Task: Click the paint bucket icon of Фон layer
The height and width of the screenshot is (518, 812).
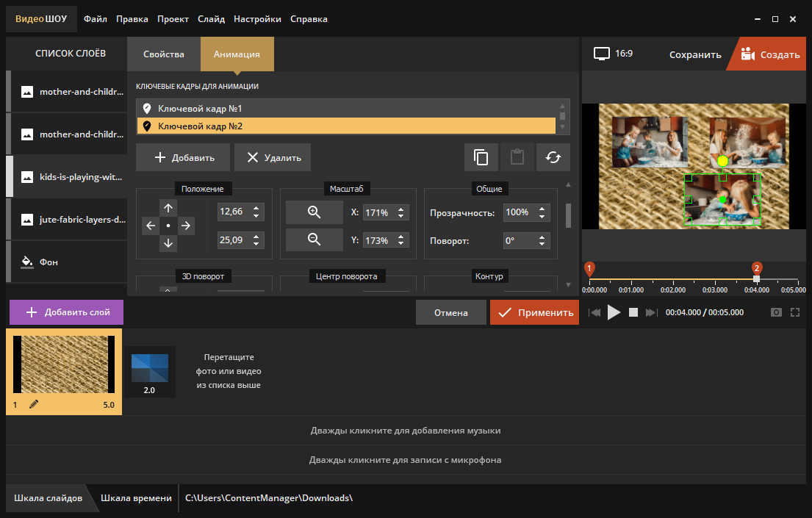Action: (x=27, y=262)
